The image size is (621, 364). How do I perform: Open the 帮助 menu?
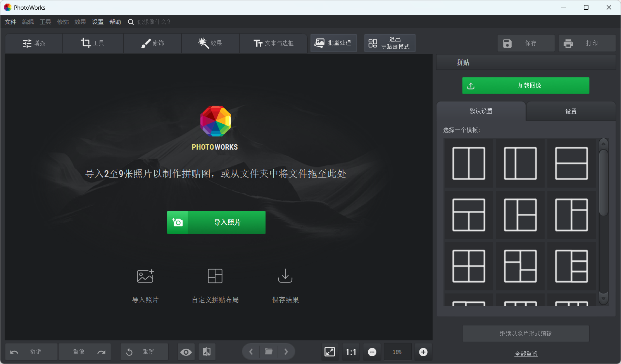[115, 22]
